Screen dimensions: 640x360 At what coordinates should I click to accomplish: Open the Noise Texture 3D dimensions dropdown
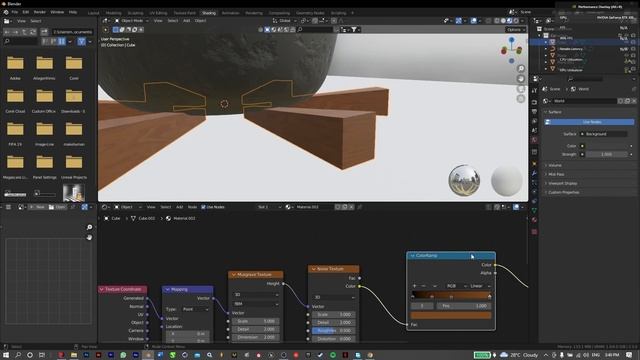click(x=333, y=297)
